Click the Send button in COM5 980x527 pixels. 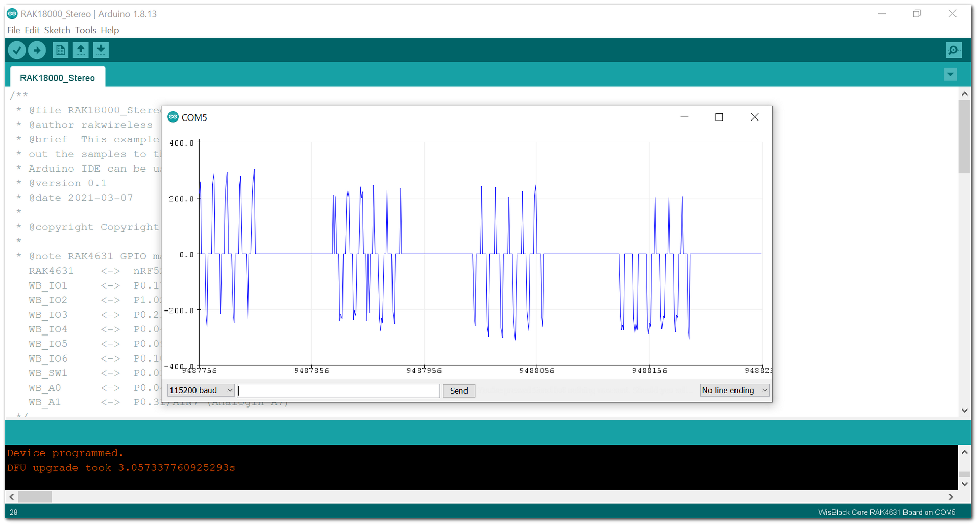pos(459,391)
